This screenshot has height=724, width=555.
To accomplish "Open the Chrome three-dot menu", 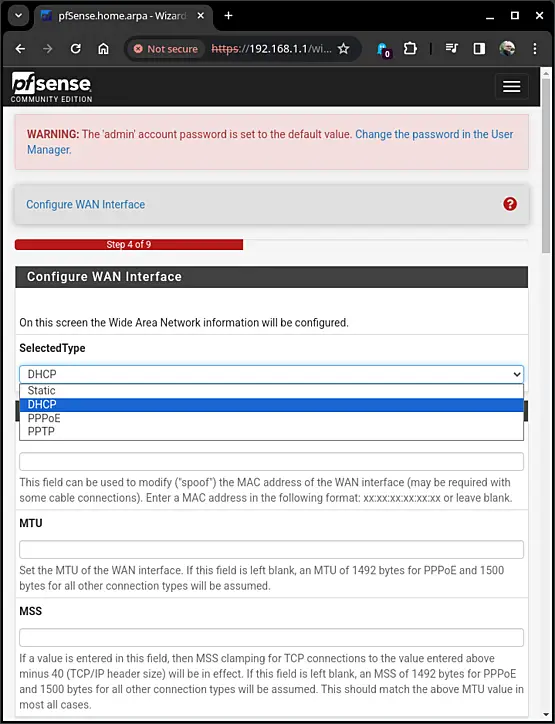I will 535,49.
